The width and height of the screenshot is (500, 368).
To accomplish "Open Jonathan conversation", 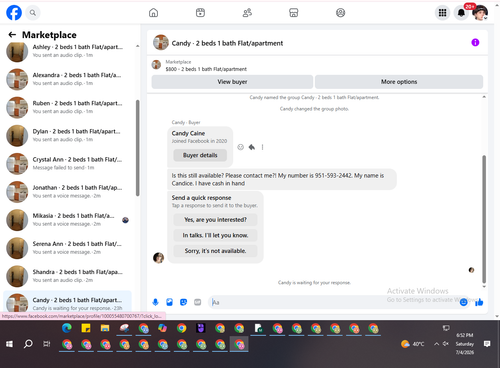I will click(67, 192).
